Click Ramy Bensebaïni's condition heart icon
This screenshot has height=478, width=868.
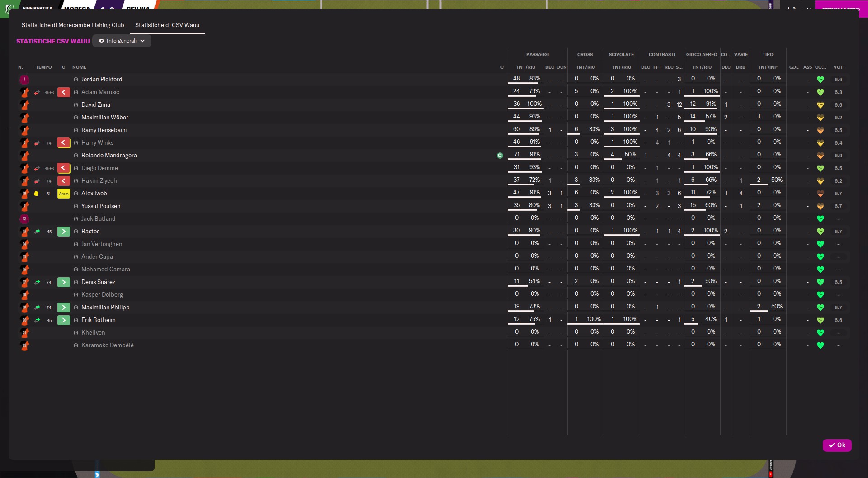coord(820,130)
